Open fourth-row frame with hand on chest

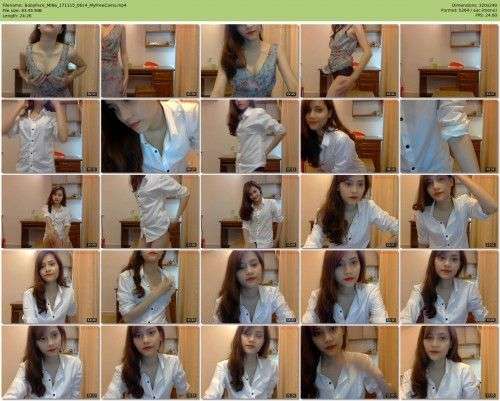pos(150,287)
